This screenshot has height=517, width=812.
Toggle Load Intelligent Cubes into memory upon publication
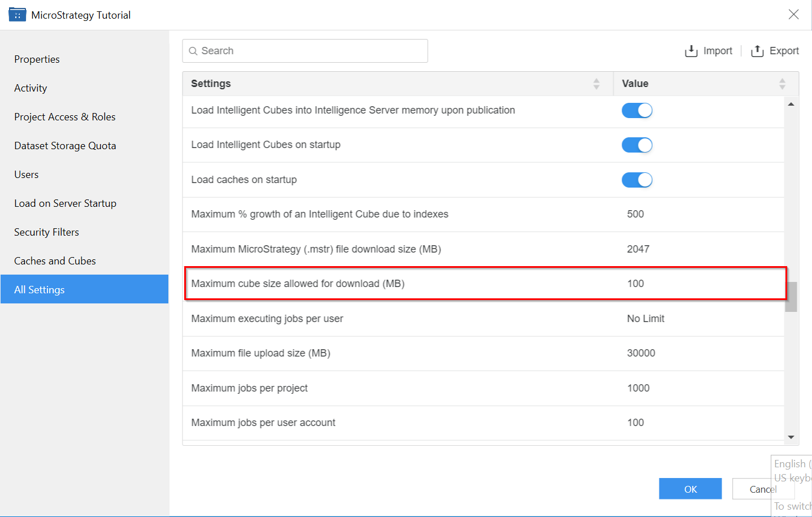pyautogui.click(x=637, y=110)
